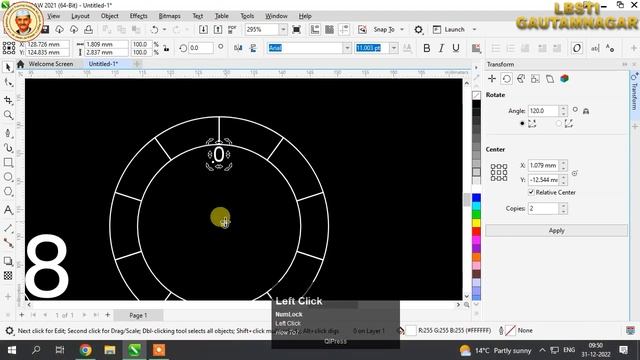This screenshot has height=360, width=640.
Task: Click the center origin point grid in Transform
Action: (x=499, y=172)
